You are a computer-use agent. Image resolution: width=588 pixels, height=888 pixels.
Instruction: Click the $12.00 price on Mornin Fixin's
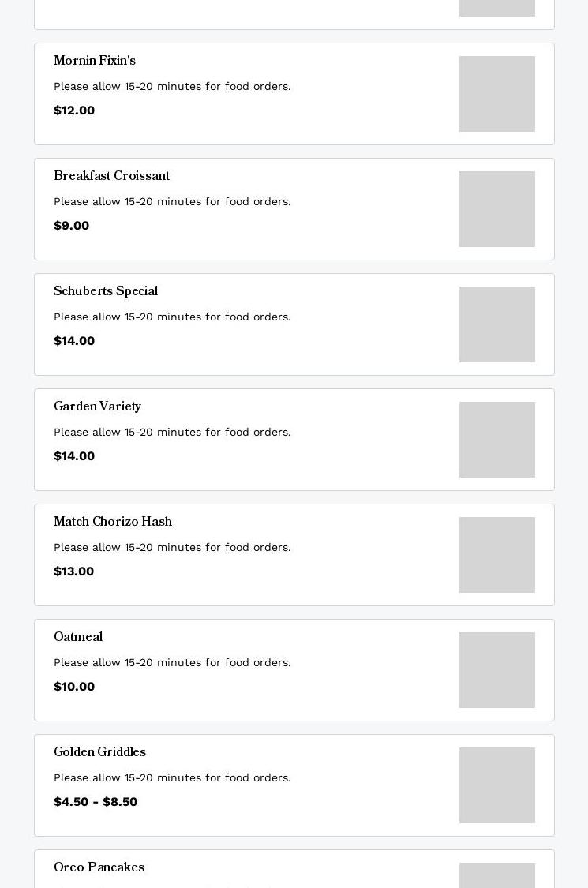pos(74,111)
